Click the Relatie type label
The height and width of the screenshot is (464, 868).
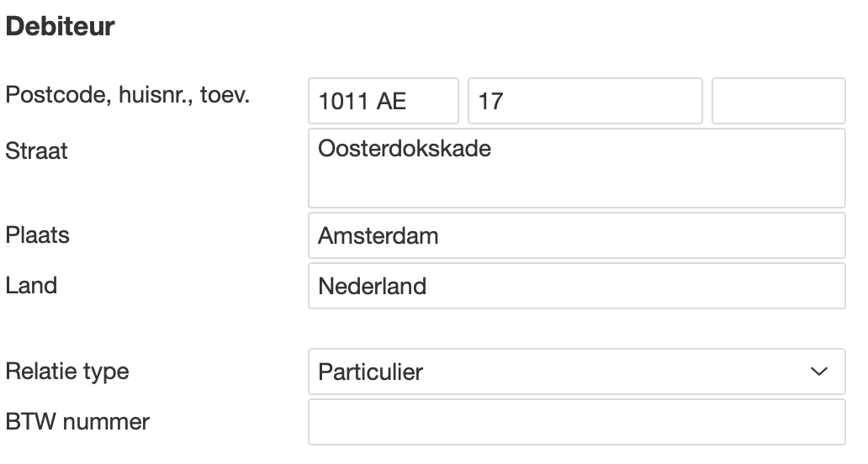point(67,371)
